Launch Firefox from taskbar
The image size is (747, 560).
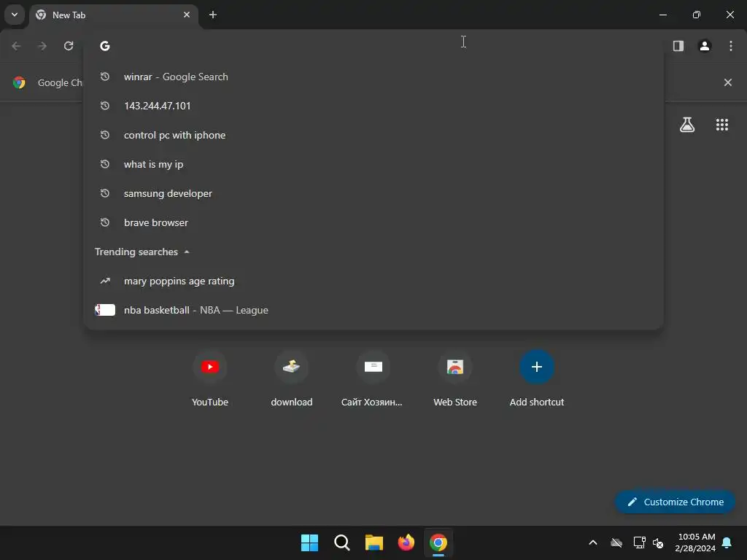[406, 542]
